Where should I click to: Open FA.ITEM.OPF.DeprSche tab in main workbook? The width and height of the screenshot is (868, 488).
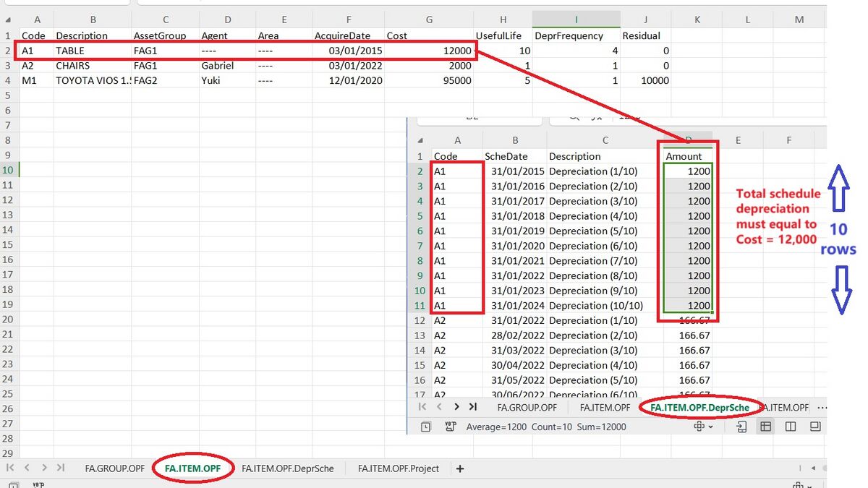click(x=287, y=468)
